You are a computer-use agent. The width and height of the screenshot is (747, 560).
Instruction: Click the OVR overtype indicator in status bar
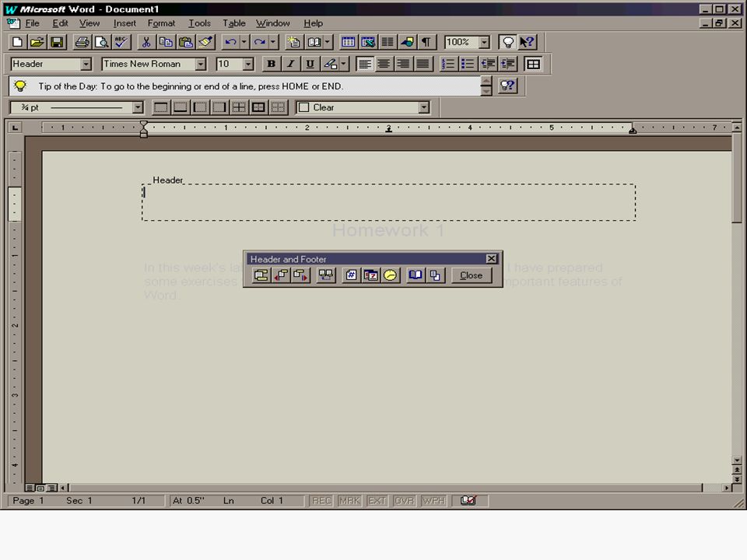405,500
